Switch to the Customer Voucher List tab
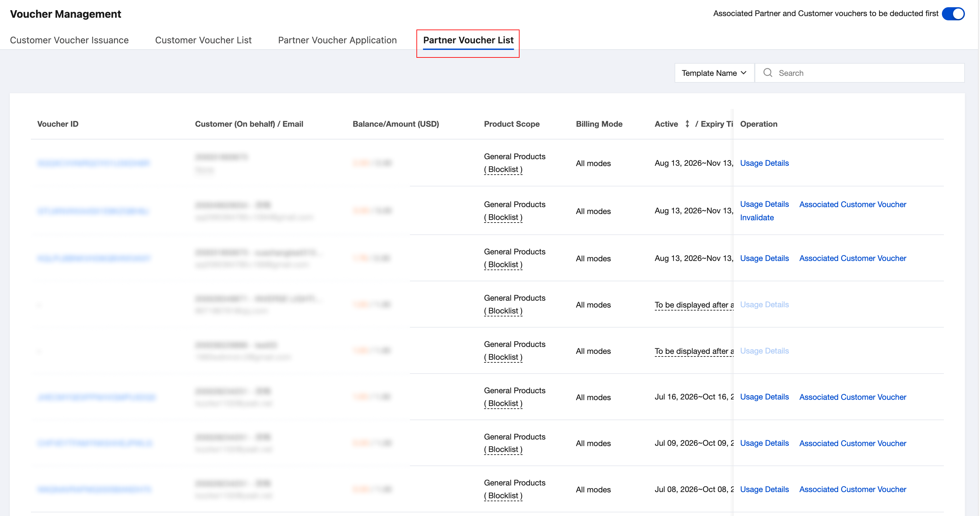Viewport: 980px width, 516px height. click(203, 40)
